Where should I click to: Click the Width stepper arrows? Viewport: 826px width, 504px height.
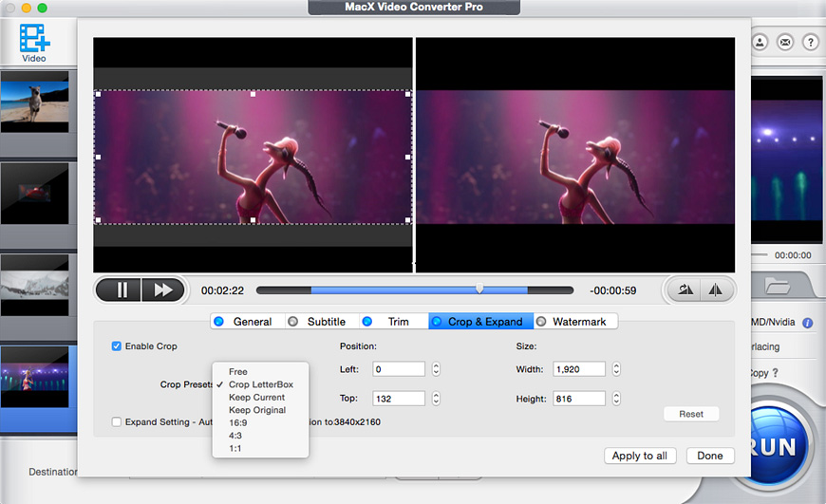616,369
